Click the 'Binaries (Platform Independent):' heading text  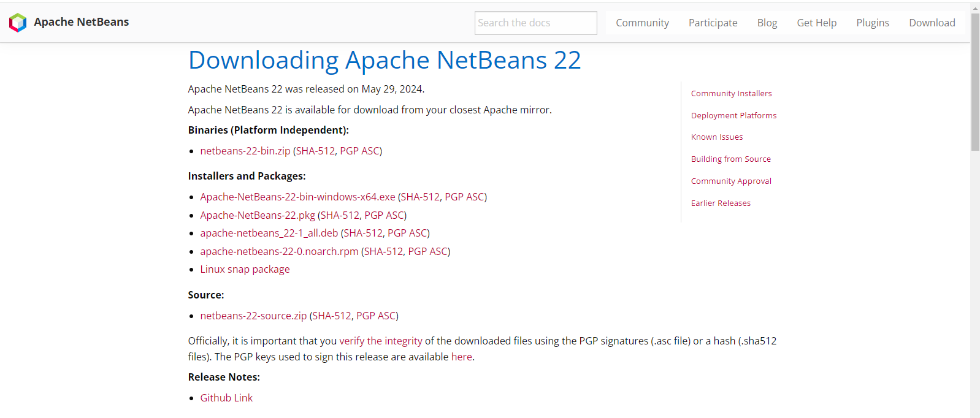click(268, 130)
